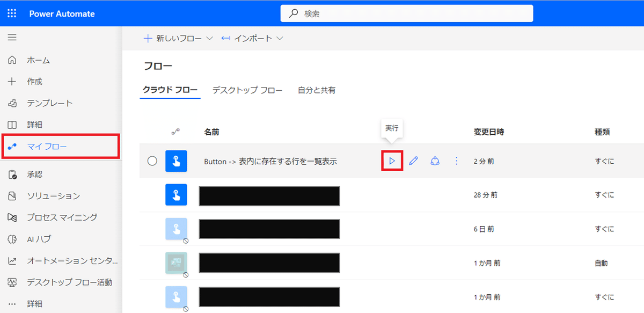The height and width of the screenshot is (313, 644).
Task: Click the search box in header
Action: point(407,13)
